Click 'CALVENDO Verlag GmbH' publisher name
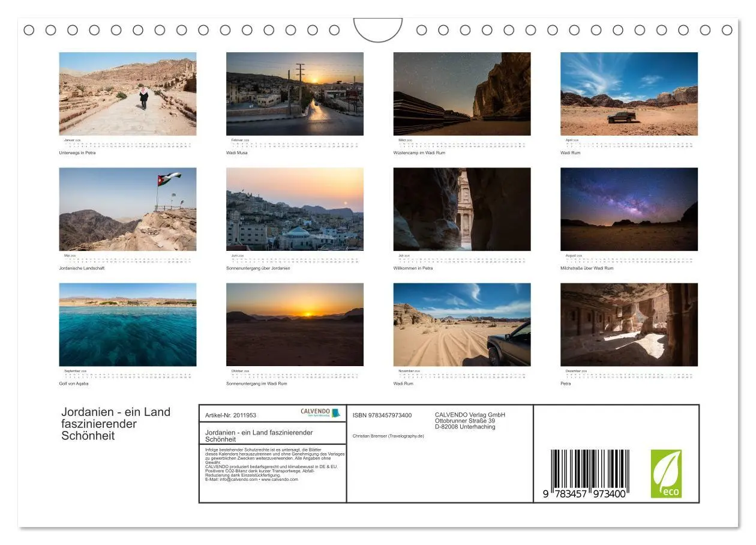 [470, 415]
